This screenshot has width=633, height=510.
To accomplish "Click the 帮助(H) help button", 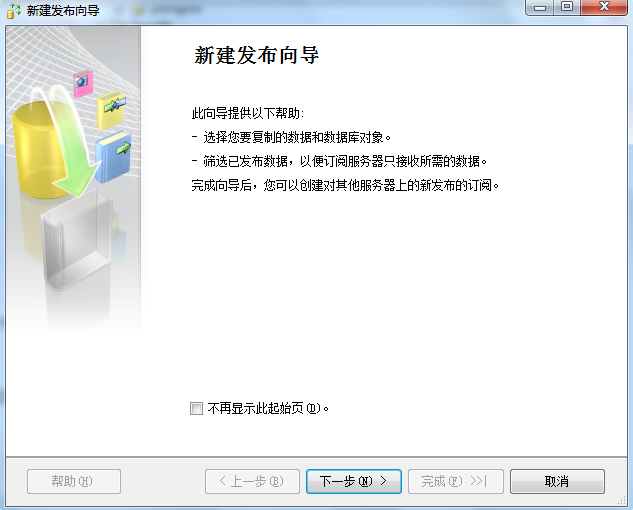I will click(74, 481).
